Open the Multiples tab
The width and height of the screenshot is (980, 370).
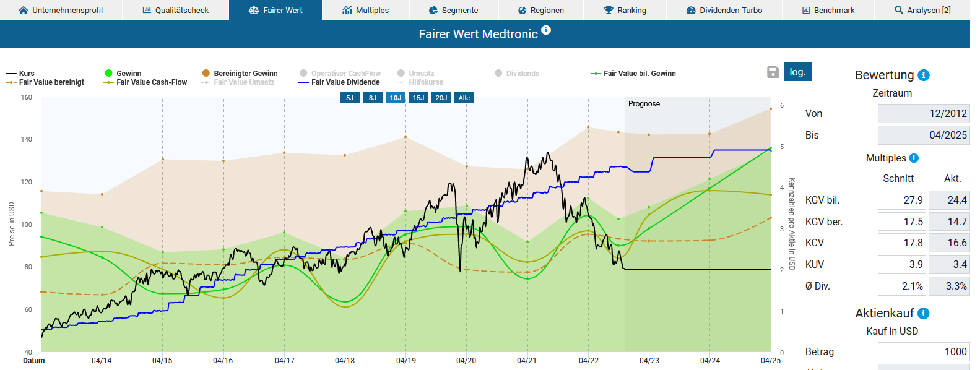click(x=365, y=10)
